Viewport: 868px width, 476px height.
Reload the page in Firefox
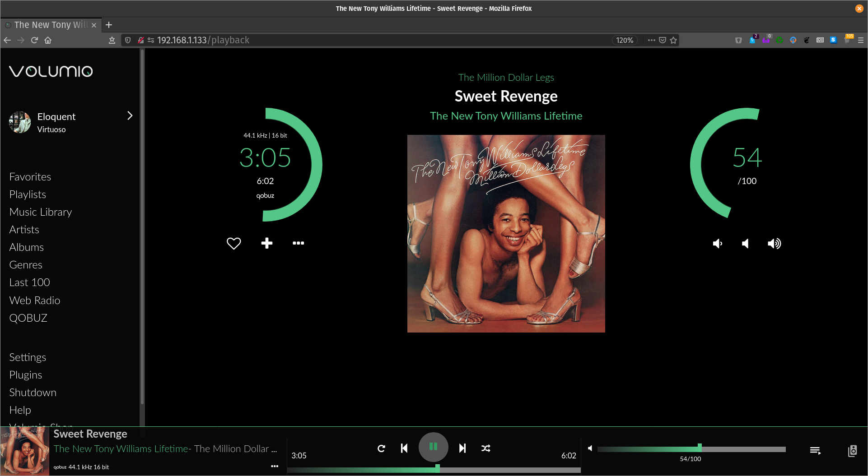pyautogui.click(x=34, y=40)
